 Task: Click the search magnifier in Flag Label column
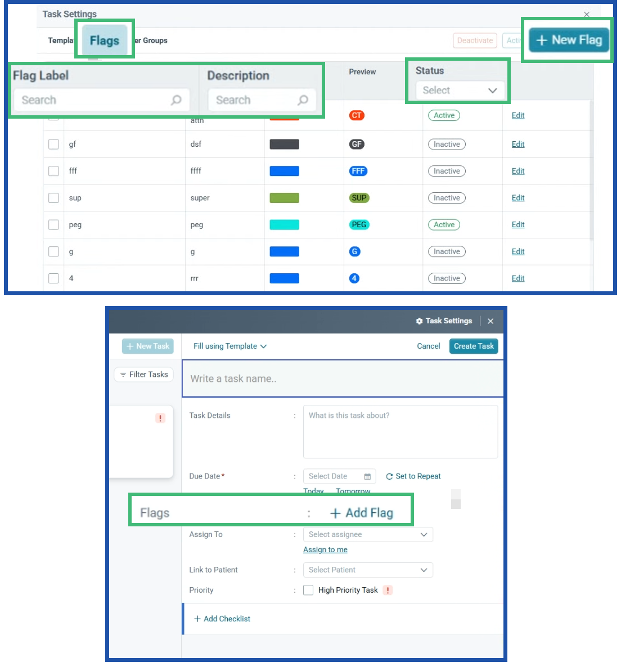coord(176,100)
